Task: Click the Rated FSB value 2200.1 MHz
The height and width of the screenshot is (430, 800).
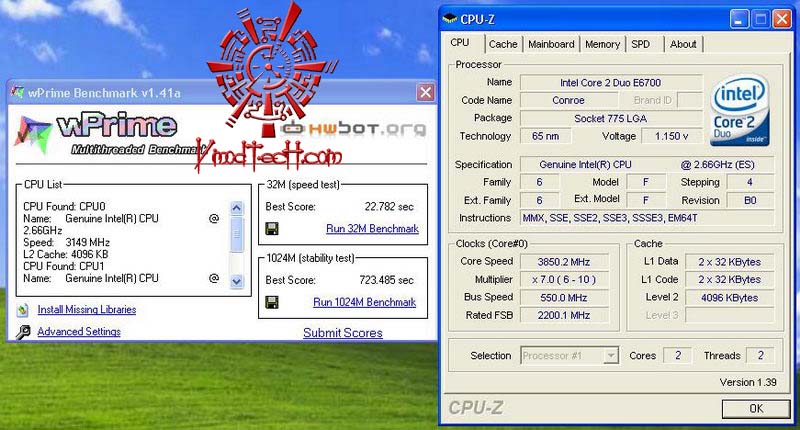Action: tap(564, 315)
